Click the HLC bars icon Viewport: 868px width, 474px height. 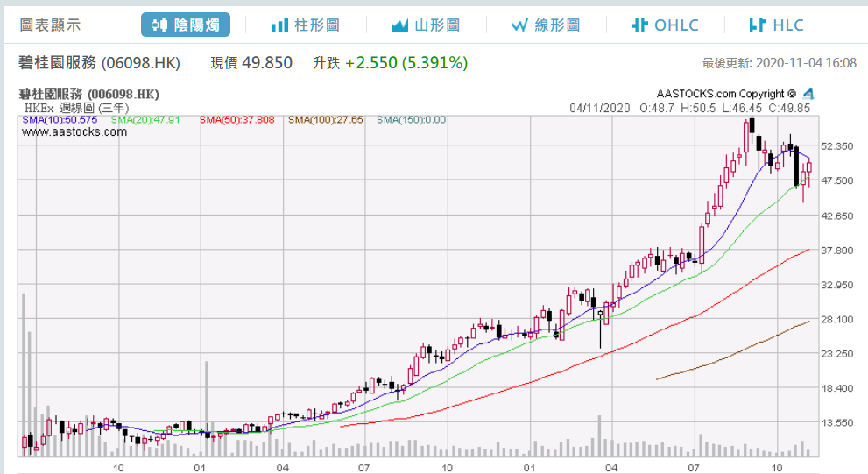758,25
